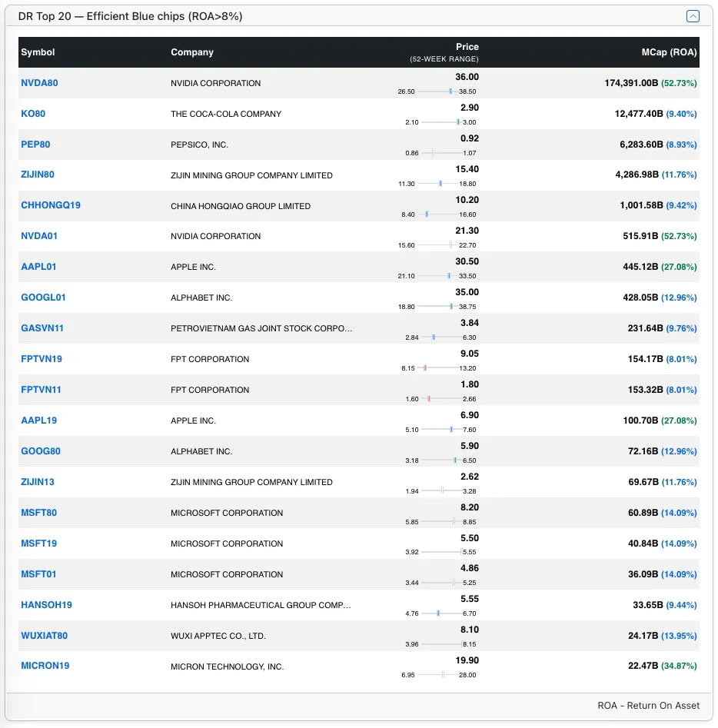This screenshot has width=718, height=728.
Task: Click HANSOH PHARMACEUTICAL GROUP company name
Action: [261, 606]
